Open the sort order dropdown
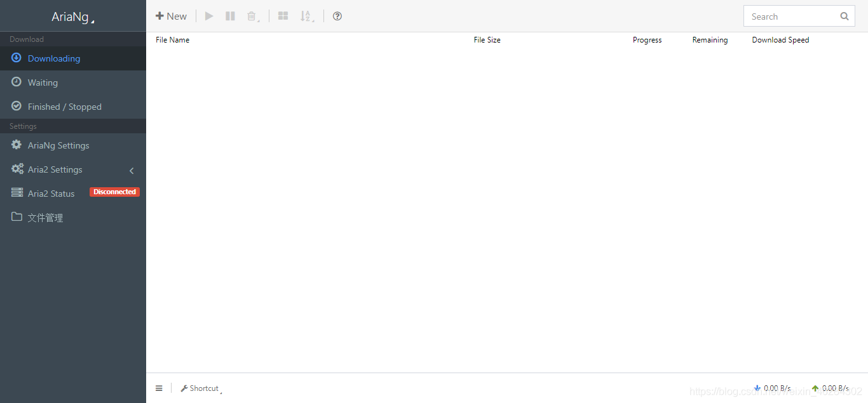Screen dimensions: 868x403 pyautogui.click(x=306, y=17)
